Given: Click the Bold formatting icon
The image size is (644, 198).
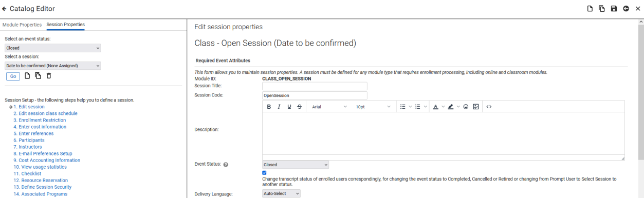Looking at the screenshot, I should point(269,107).
